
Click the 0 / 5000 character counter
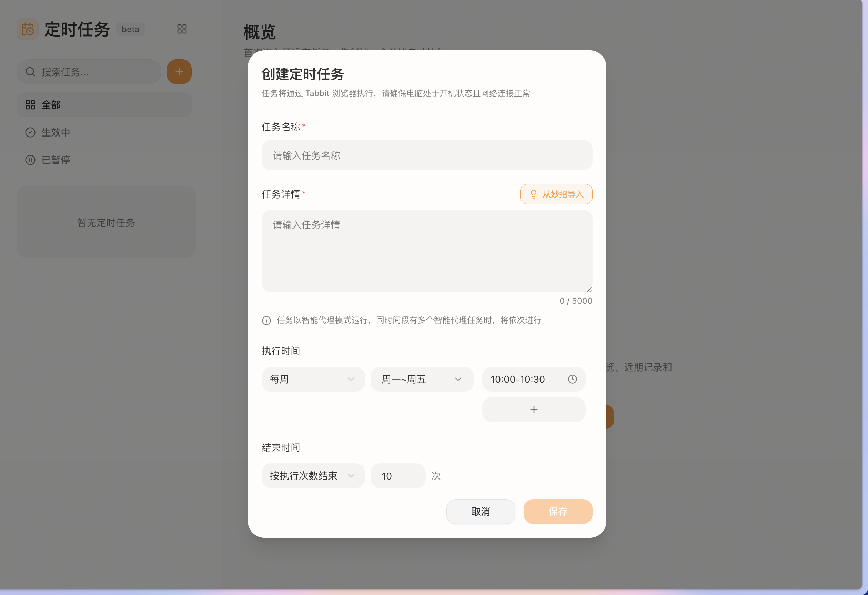pyautogui.click(x=576, y=301)
